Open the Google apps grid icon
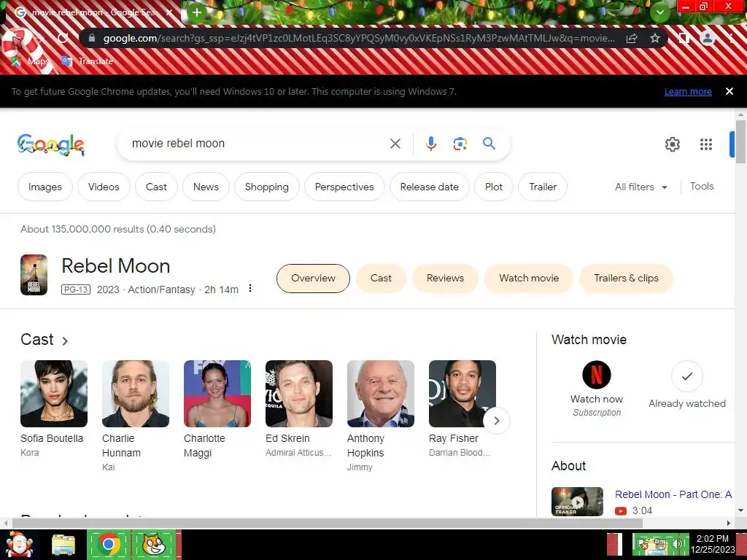 pos(706,144)
